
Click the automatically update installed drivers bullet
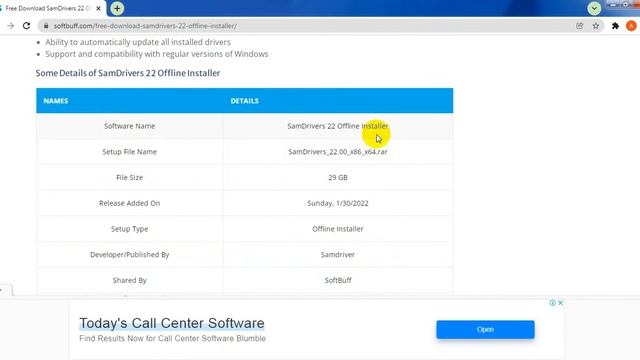(x=138, y=42)
